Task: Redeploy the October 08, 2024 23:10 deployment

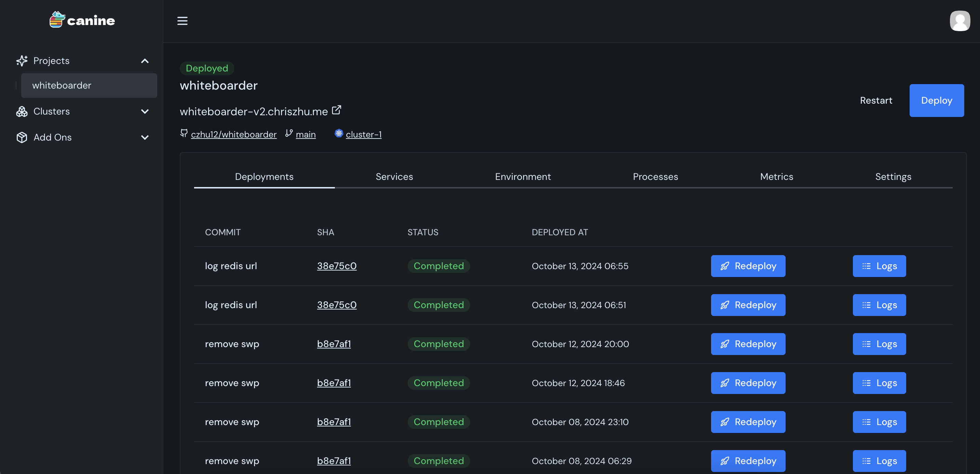Action: pos(748,422)
